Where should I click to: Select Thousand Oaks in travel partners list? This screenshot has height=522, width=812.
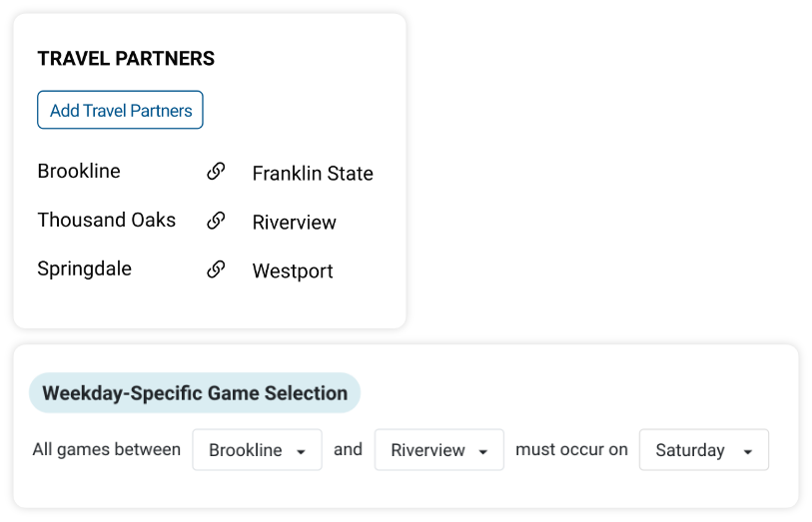tap(107, 220)
